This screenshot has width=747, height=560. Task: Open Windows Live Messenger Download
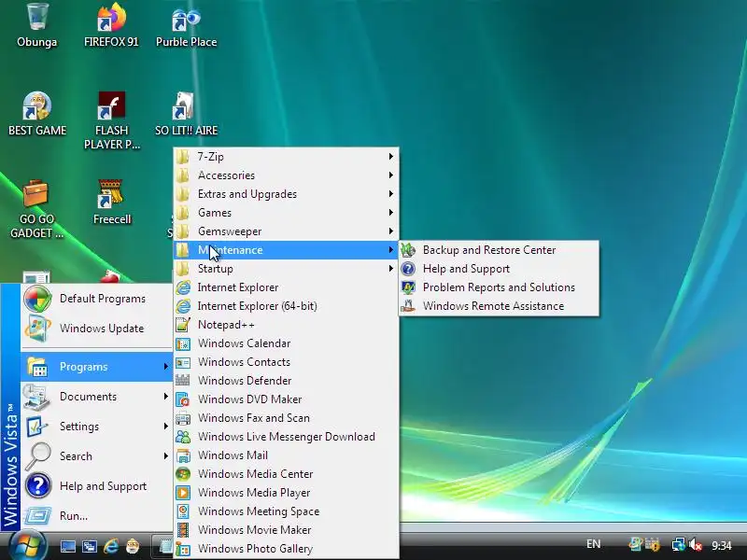[x=286, y=437]
